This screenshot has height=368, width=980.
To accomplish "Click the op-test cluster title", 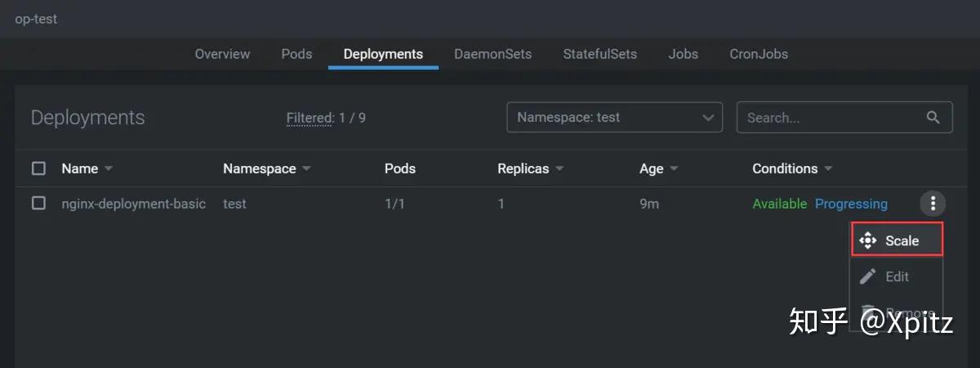I will coord(36,18).
